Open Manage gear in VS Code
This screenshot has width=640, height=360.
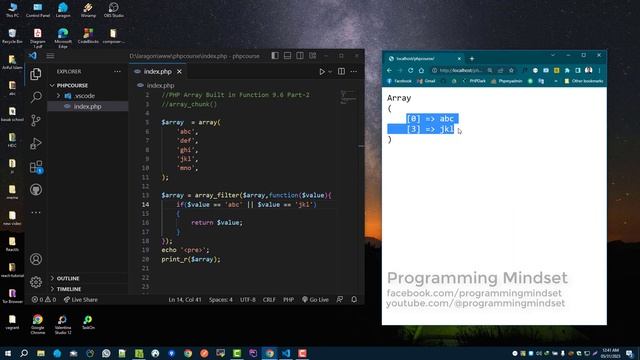[36, 282]
